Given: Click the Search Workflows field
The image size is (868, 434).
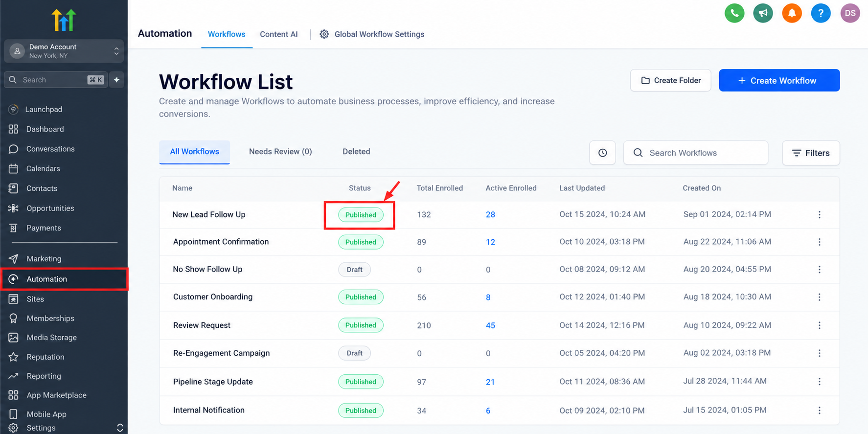Looking at the screenshot, I should click(x=696, y=153).
